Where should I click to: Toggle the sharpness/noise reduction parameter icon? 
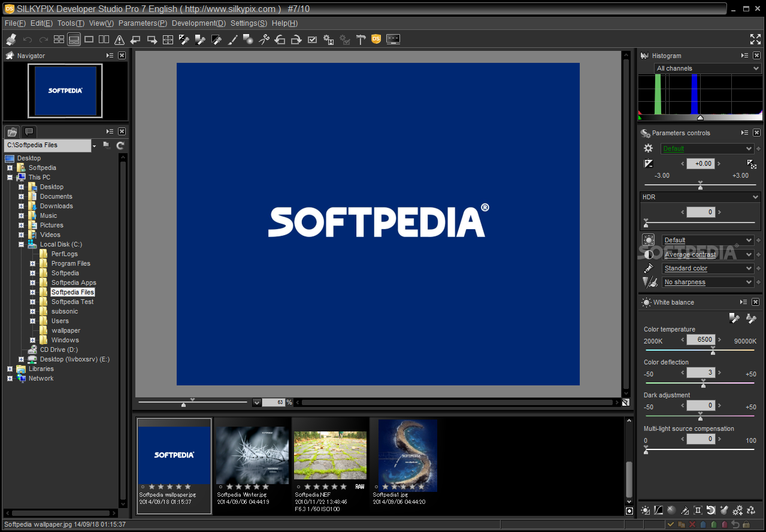tap(649, 282)
